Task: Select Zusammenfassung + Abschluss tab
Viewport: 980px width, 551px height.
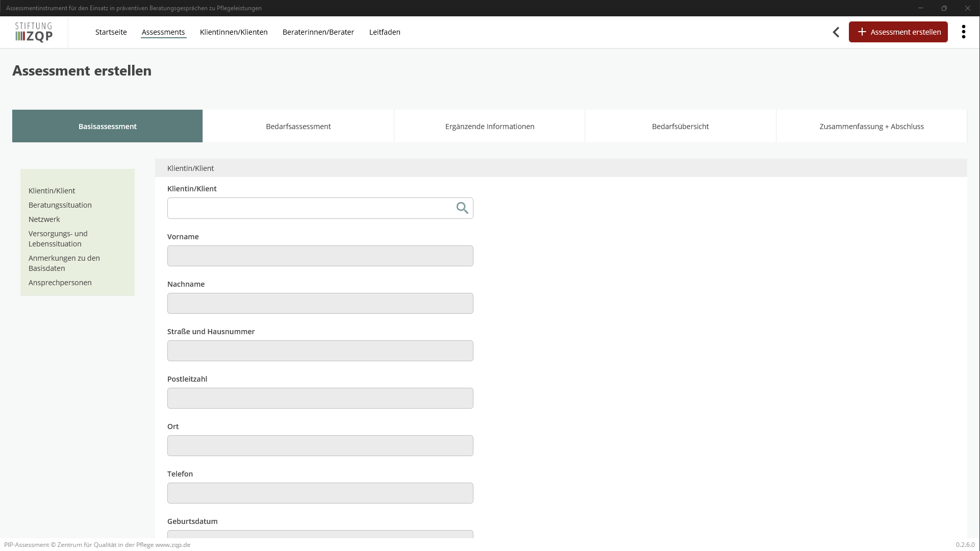Action: click(x=871, y=127)
